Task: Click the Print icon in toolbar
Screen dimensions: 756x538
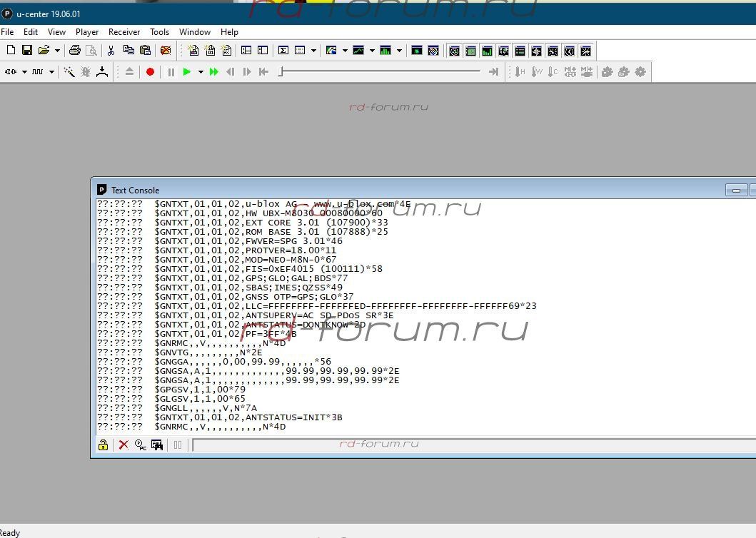Action: tap(74, 50)
